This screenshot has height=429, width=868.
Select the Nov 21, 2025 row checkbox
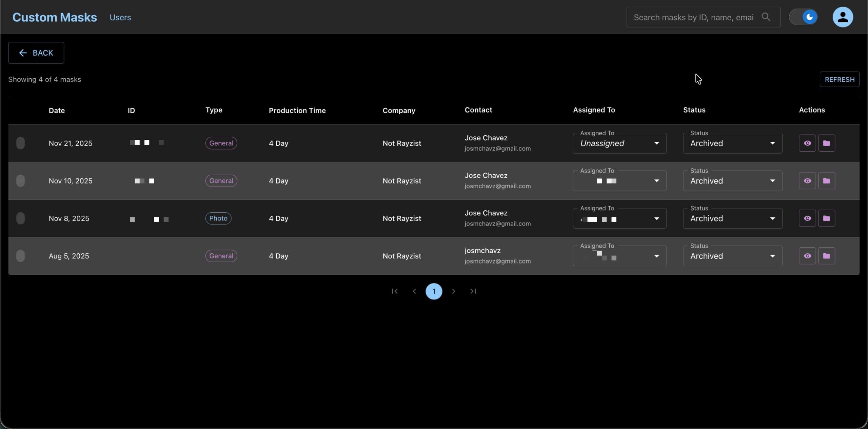20,143
